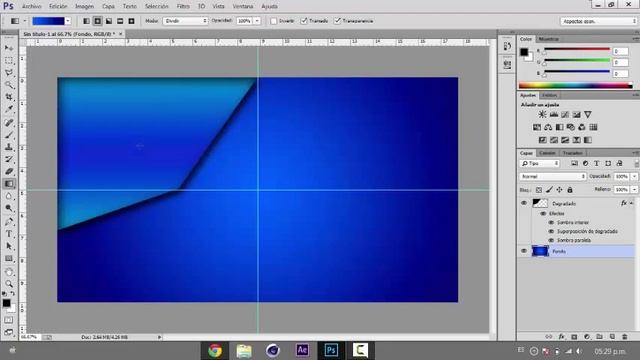The image size is (640, 360).
Task: Hide the Degradado layer
Action: point(524,203)
